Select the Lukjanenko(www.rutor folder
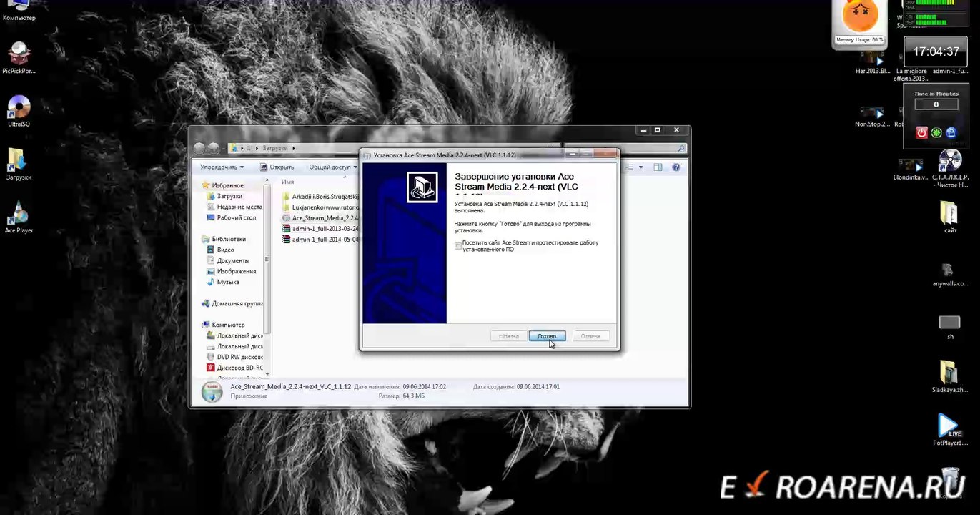Viewport: 980px width, 515px height. click(320, 207)
